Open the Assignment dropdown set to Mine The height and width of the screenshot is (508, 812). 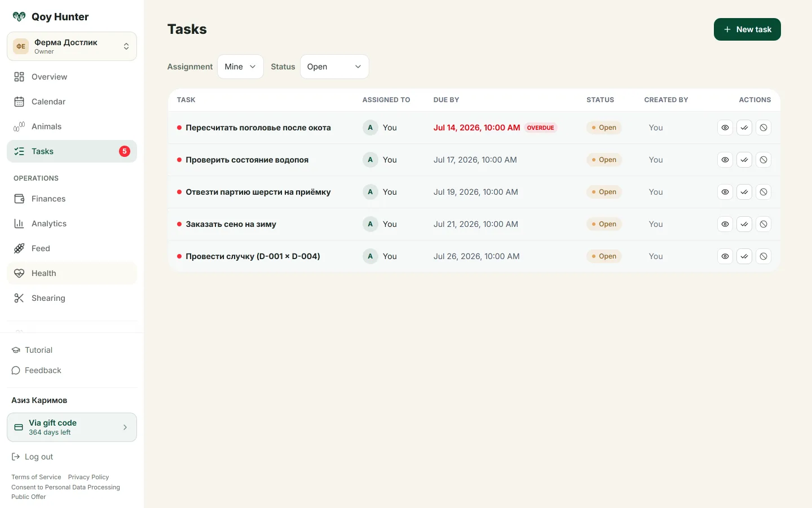[x=240, y=67]
